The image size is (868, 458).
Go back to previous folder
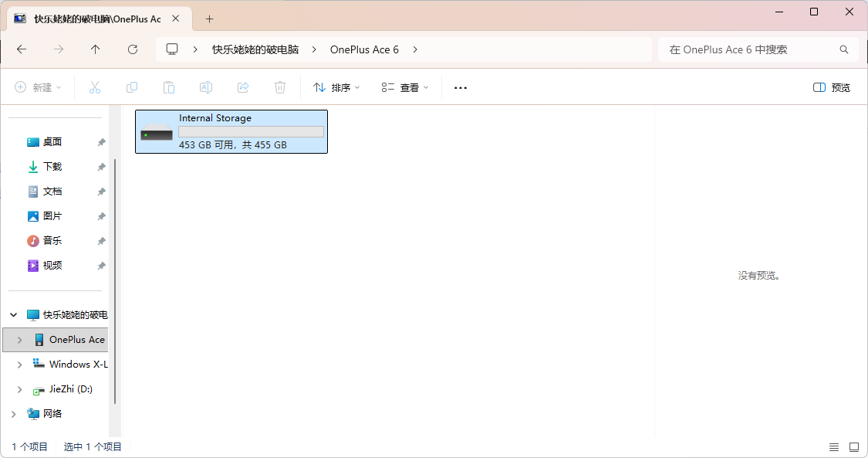(22, 49)
